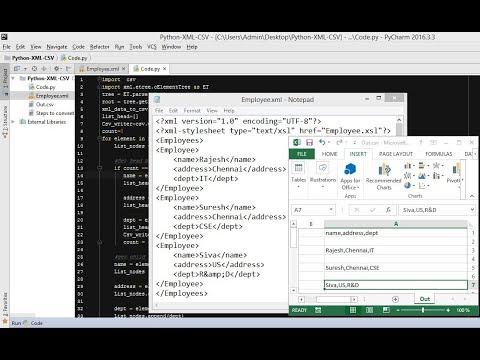
Task: Open the Notepad Format menu
Action: [x=192, y=111]
